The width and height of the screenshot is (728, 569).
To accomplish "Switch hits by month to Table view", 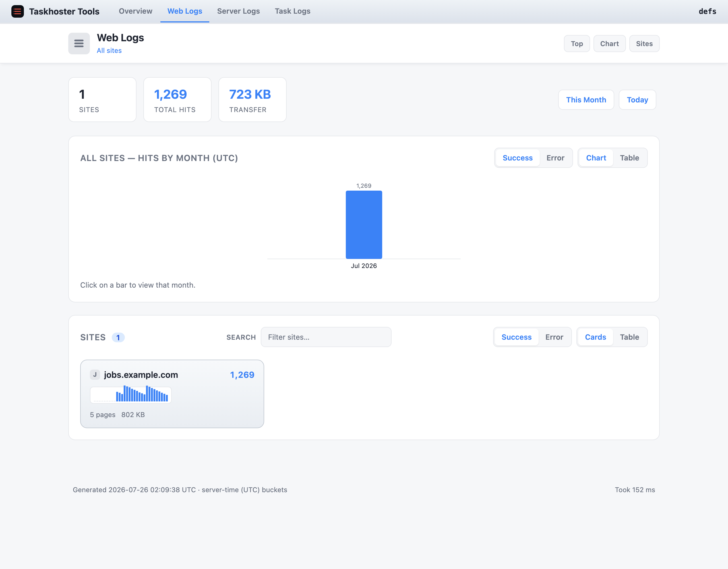I will click(629, 158).
